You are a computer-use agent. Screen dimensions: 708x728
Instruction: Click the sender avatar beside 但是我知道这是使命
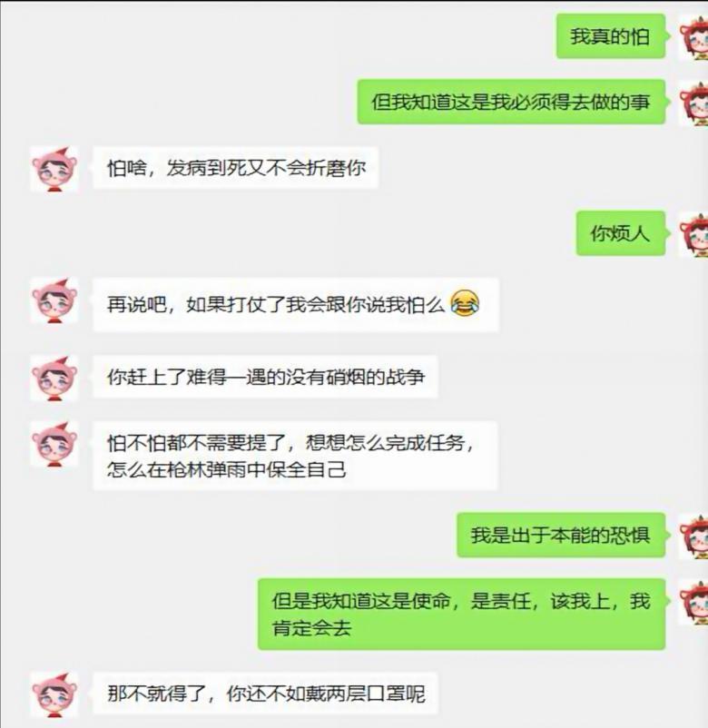pos(693,602)
